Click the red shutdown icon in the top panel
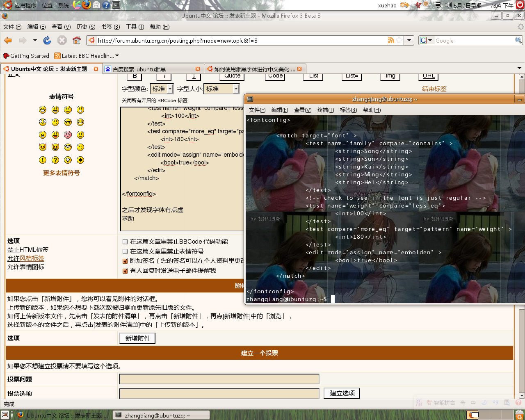525x420 pixels. tap(520, 5)
